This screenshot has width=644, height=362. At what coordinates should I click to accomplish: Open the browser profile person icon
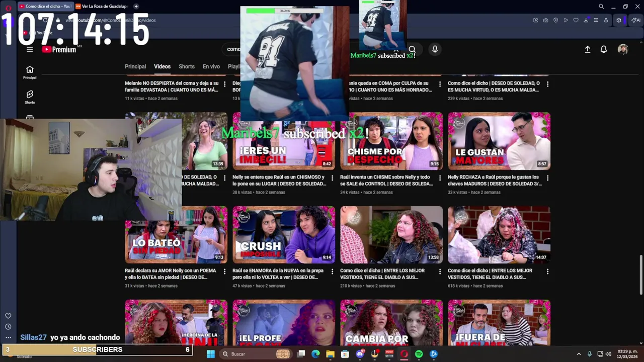(606, 20)
